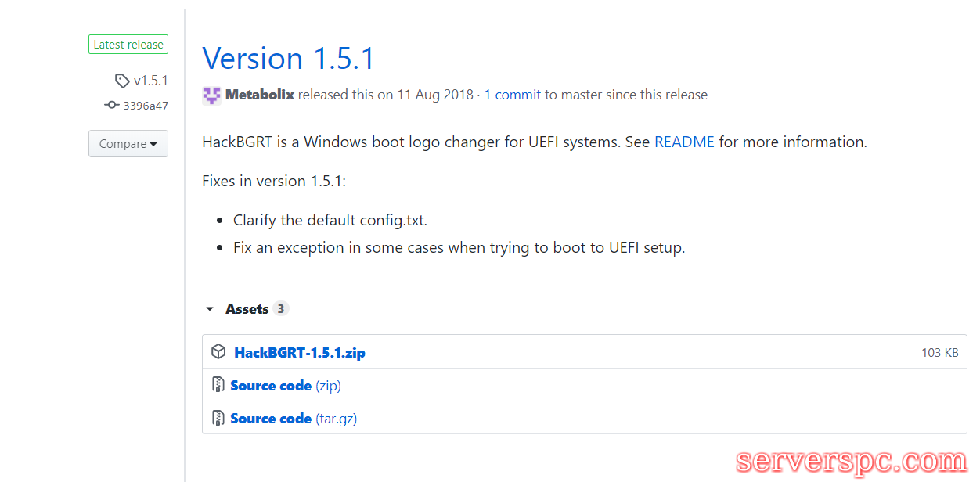
Task: Click the Assets heading label
Action: (247, 309)
